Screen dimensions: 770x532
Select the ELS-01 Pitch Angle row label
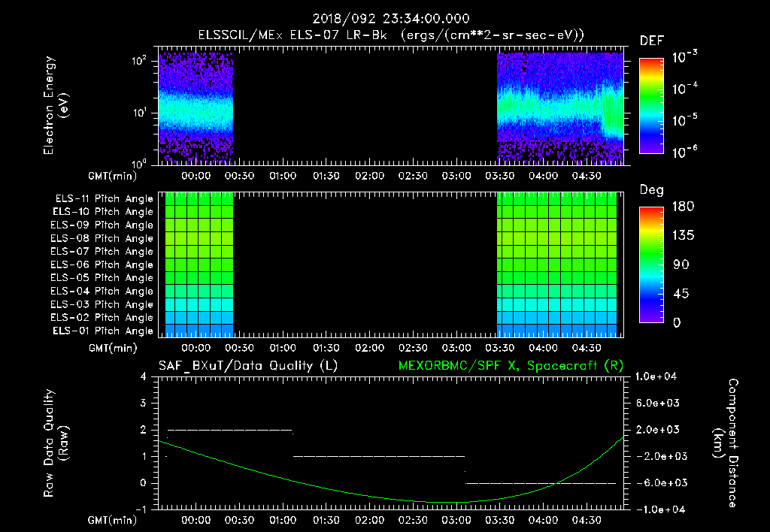click(103, 331)
